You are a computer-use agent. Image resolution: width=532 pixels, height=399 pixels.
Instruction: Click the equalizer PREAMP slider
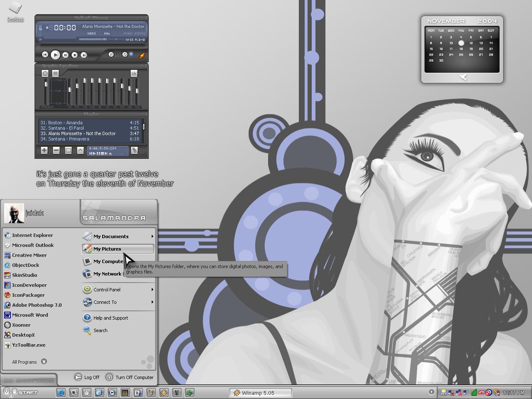tap(46, 92)
